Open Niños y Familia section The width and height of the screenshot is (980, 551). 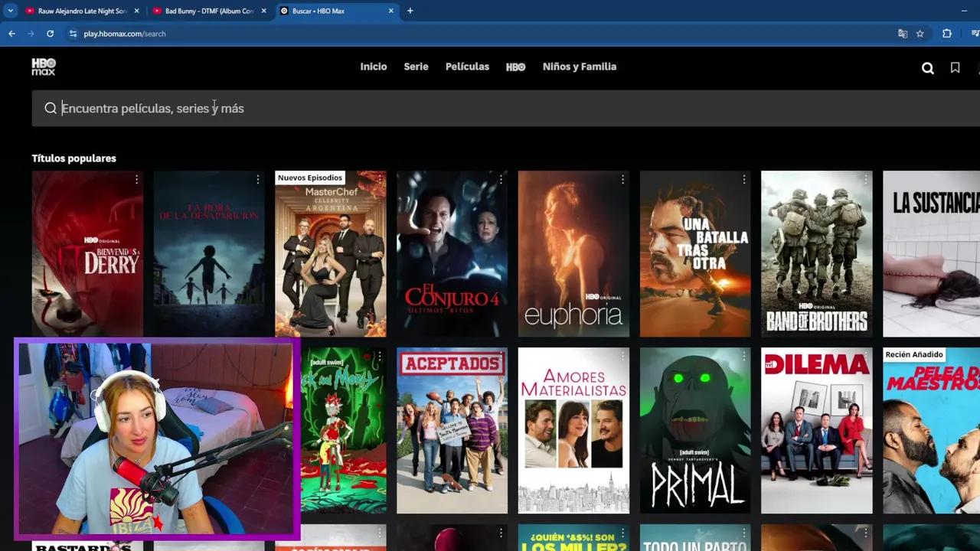click(580, 67)
